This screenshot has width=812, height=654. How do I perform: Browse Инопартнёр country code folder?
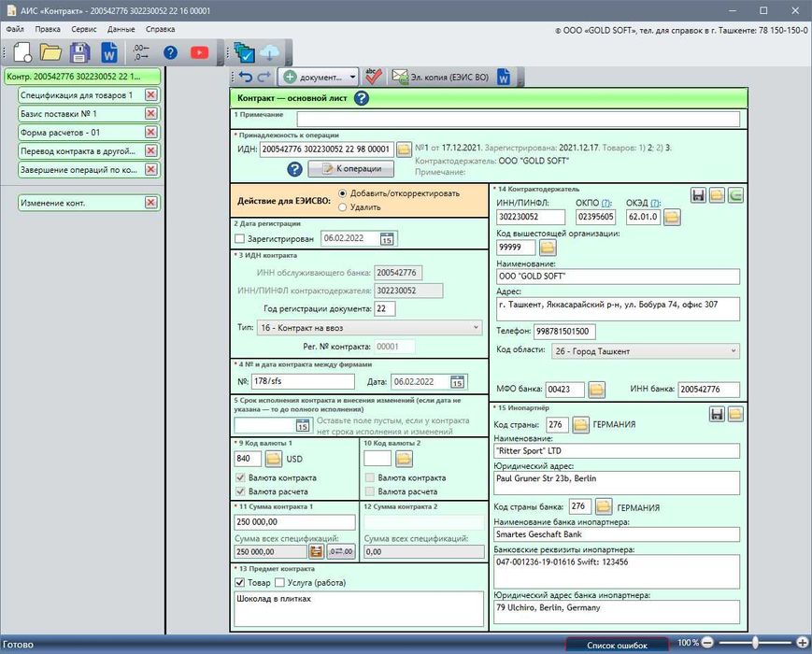[580, 425]
